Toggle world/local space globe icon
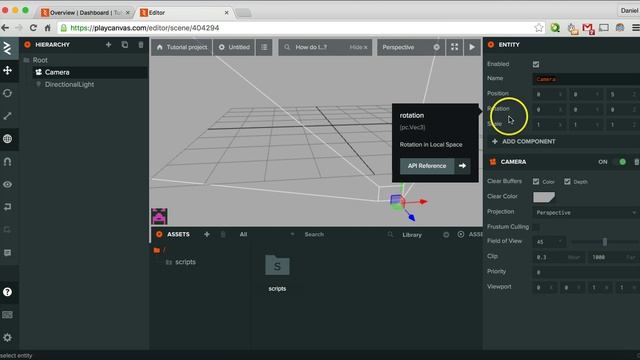 pyautogui.click(x=7, y=139)
